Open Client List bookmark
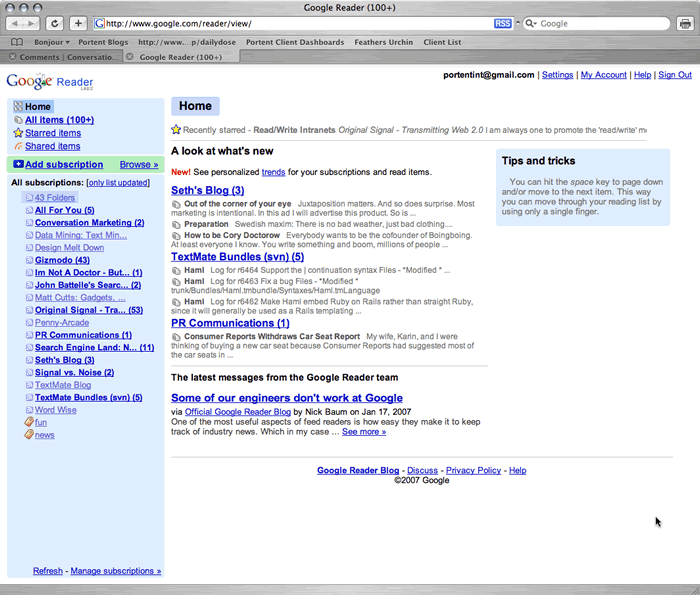This screenshot has height=595, width=700. [x=442, y=42]
